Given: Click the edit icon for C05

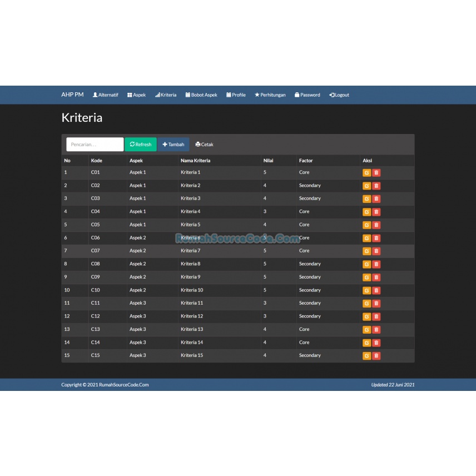Looking at the screenshot, I should tap(366, 225).
